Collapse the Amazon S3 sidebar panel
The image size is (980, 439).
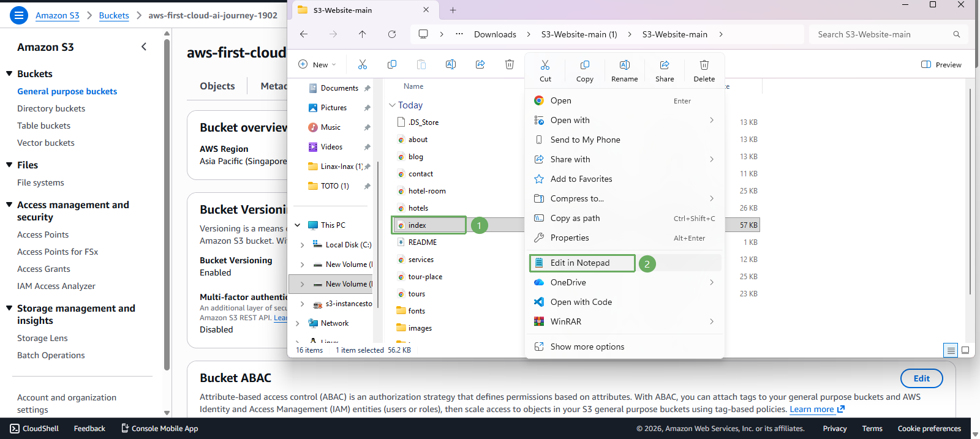coord(144,47)
